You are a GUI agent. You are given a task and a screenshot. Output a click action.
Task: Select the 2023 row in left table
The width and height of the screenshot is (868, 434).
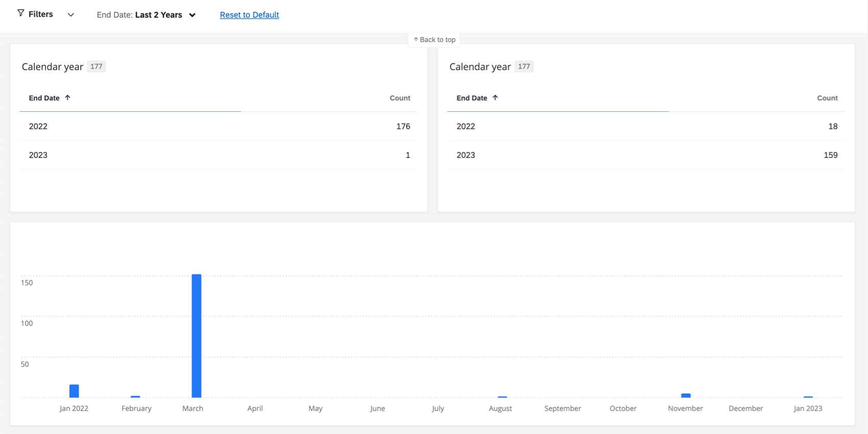[x=219, y=155]
